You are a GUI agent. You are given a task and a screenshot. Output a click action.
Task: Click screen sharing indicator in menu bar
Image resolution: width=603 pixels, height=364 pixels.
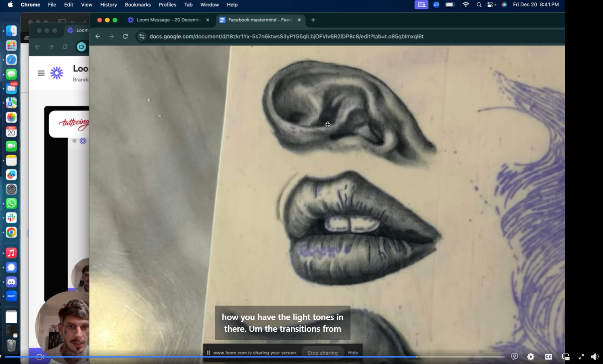[x=421, y=5]
